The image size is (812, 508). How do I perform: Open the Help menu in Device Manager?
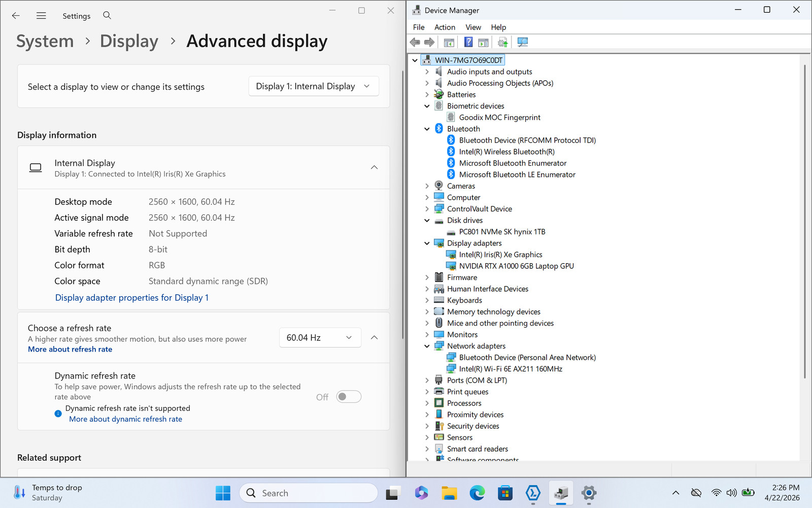498,27
